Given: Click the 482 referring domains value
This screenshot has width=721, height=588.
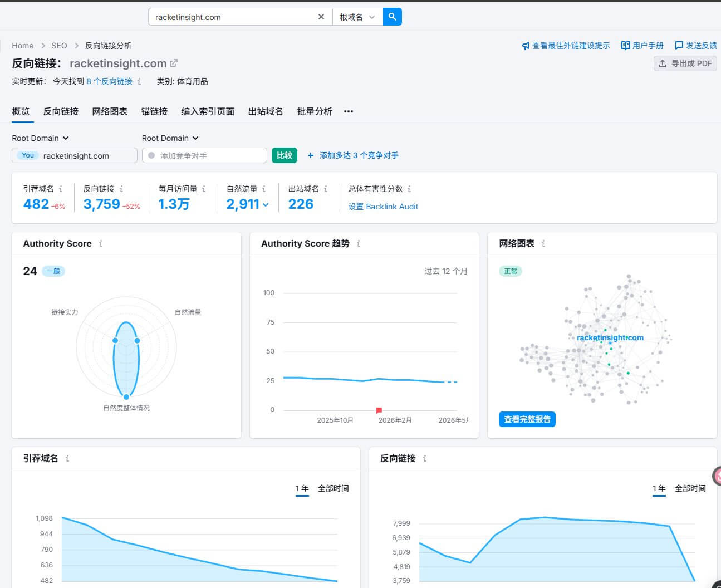Looking at the screenshot, I should (x=36, y=204).
